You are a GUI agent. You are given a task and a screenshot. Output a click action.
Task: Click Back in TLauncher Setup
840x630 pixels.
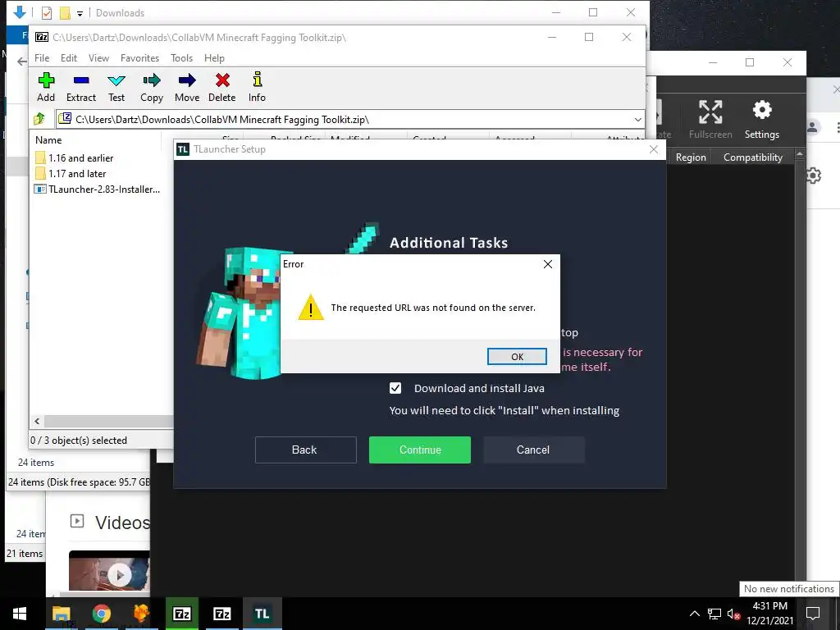click(x=305, y=450)
